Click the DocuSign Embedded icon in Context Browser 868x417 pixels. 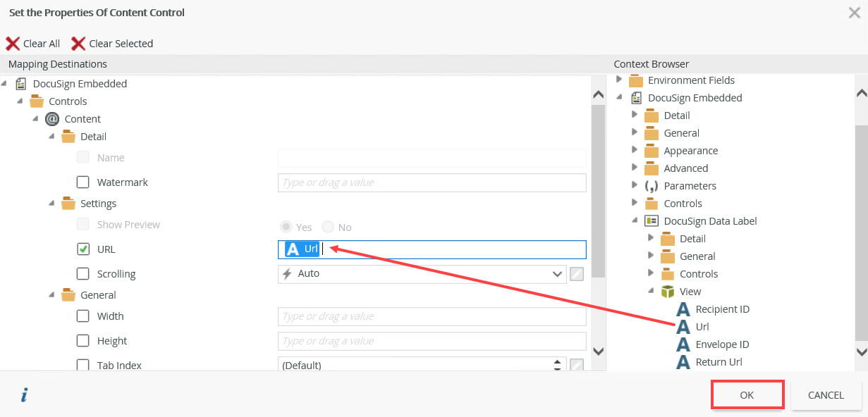tap(636, 98)
